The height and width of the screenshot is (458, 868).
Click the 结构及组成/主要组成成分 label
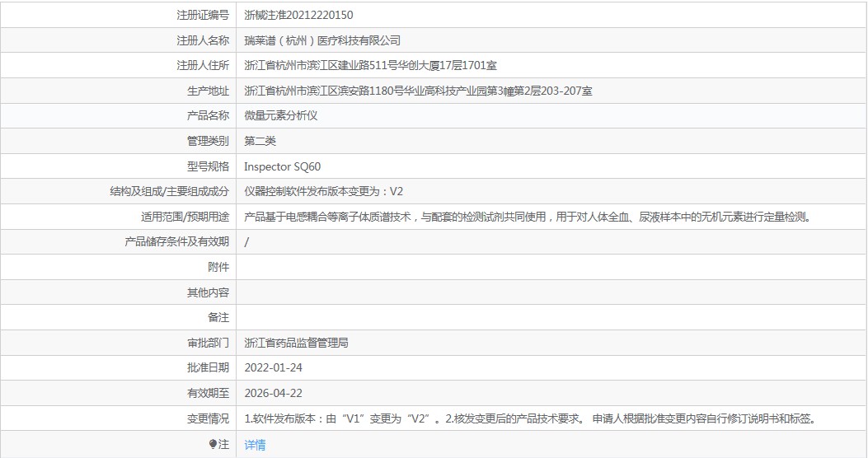pyautogui.click(x=169, y=191)
